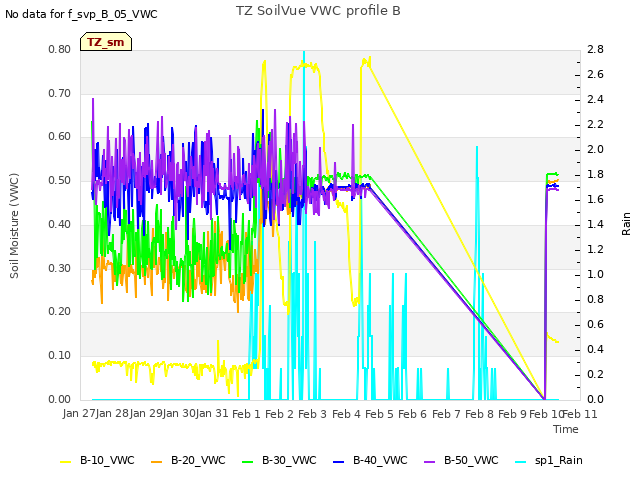Click the green B-30_VWC legend swatch
Viewport: 640px width, 480px height.
pos(247,461)
